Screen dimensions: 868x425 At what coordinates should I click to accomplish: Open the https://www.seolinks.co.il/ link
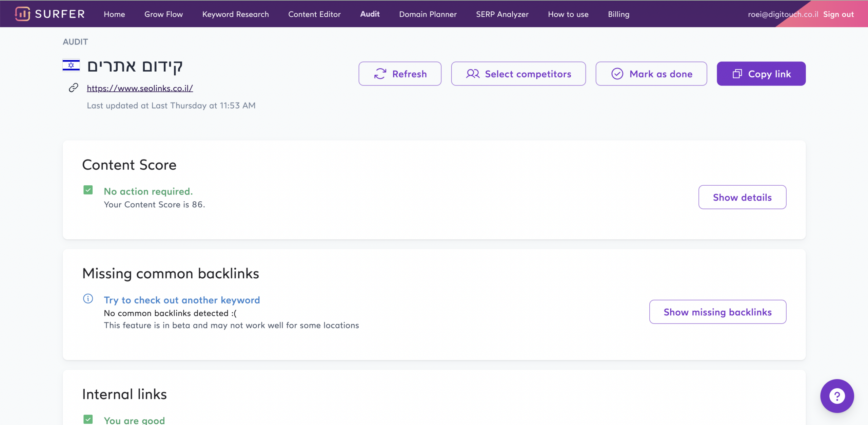[x=140, y=88]
